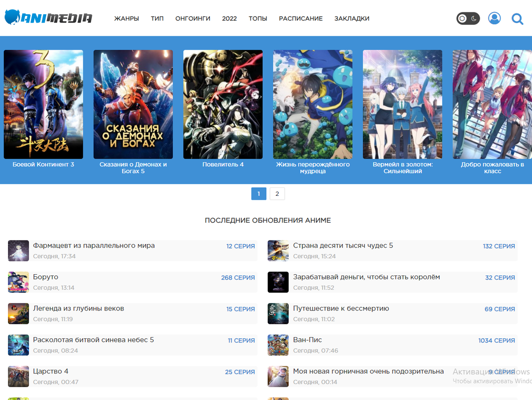Viewport: 532px width, 400px height.
Task: Open Добро пожаловать в класс poster
Action: coord(492,105)
